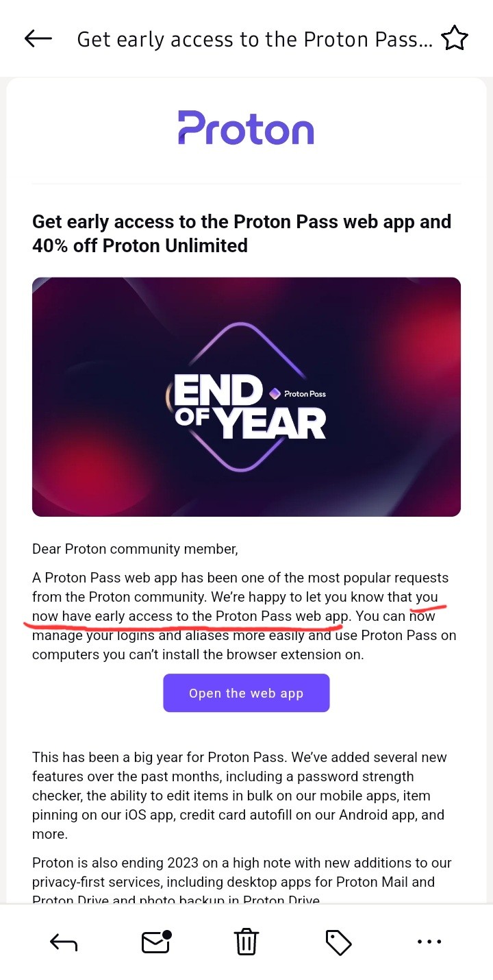Expand the three-dot more actions menu
The height and width of the screenshot is (980, 493).
click(429, 942)
